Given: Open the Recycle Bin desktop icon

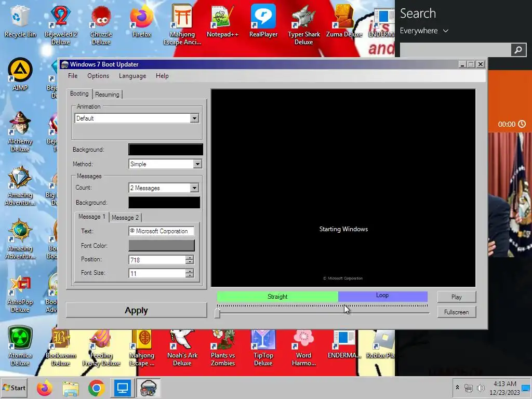Looking at the screenshot, I should (20, 21).
